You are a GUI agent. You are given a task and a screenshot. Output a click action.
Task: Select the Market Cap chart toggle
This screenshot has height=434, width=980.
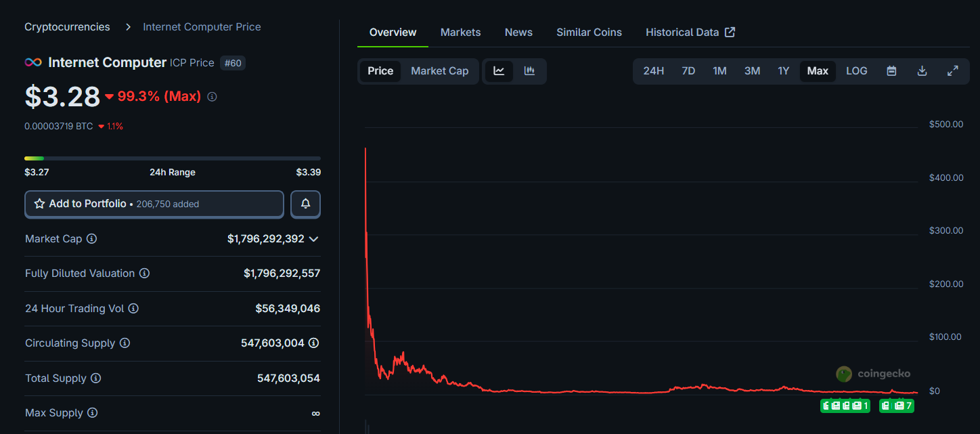pyautogui.click(x=439, y=71)
